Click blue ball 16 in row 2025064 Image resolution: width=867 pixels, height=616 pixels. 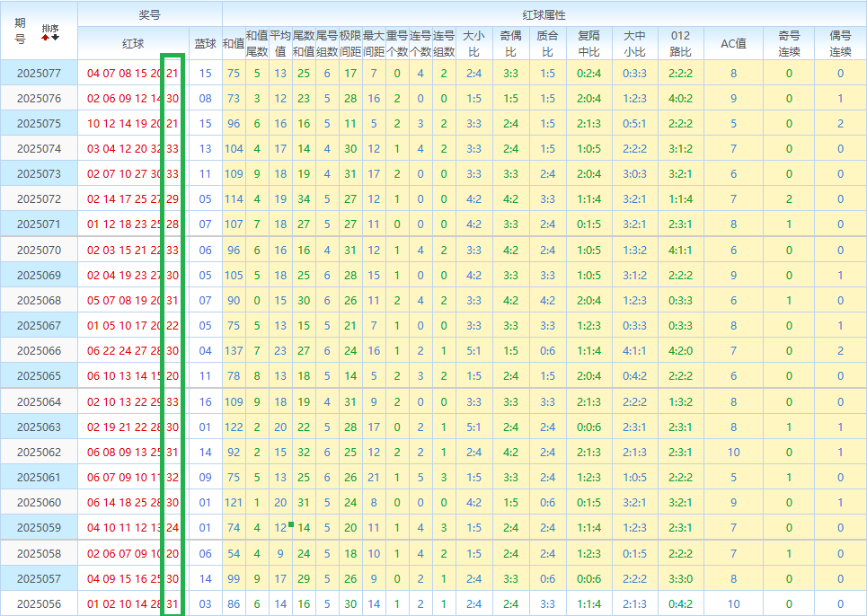[205, 401]
